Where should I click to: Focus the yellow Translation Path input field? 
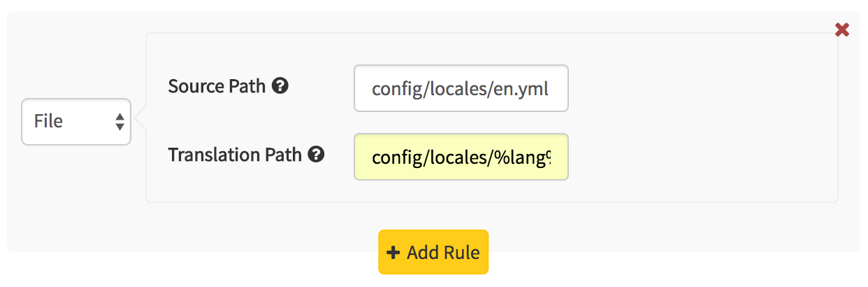coord(461,157)
